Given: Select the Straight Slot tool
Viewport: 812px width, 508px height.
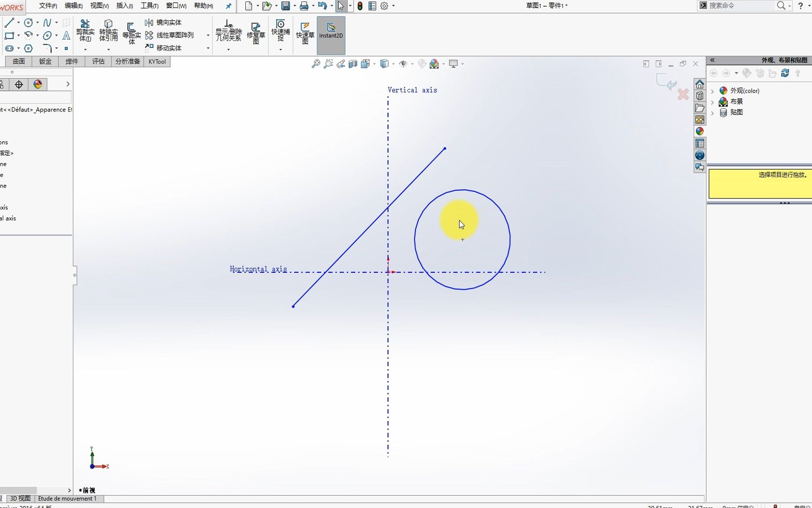Looking at the screenshot, I should (x=9, y=48).
